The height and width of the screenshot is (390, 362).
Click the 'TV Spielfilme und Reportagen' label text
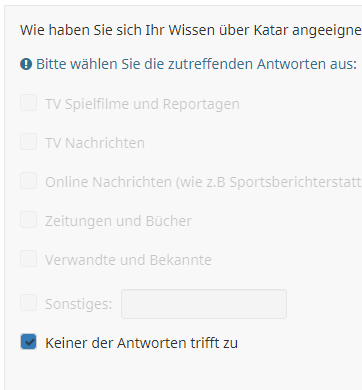142,104
